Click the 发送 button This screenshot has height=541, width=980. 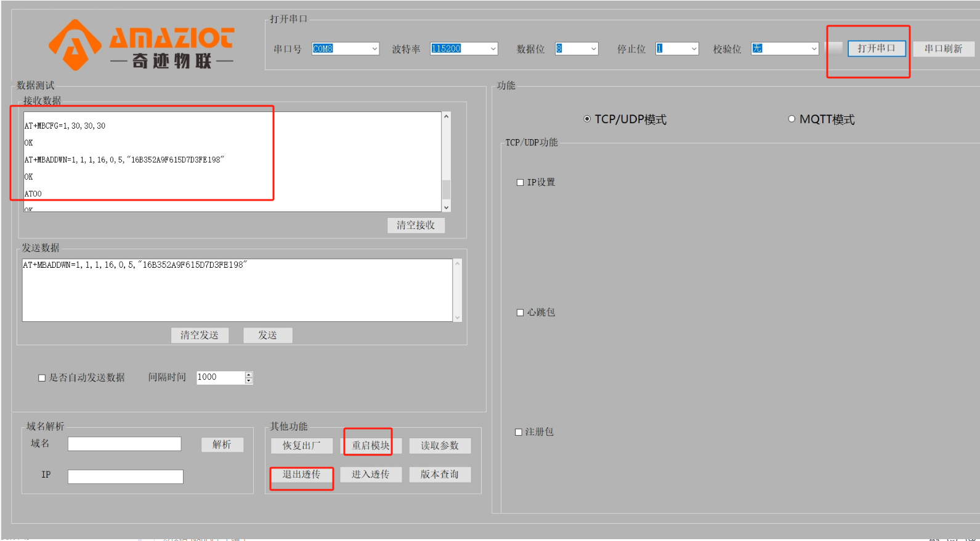point(267,335)
